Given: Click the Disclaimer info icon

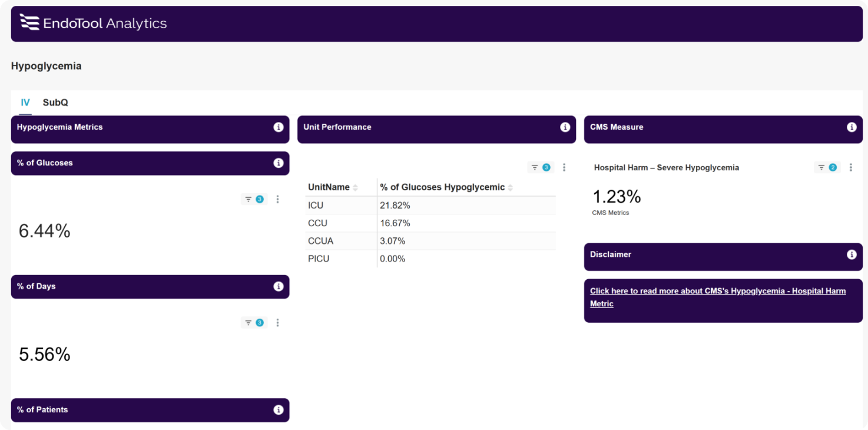Looking at the screenshot, I should click(x=850, y=254).
